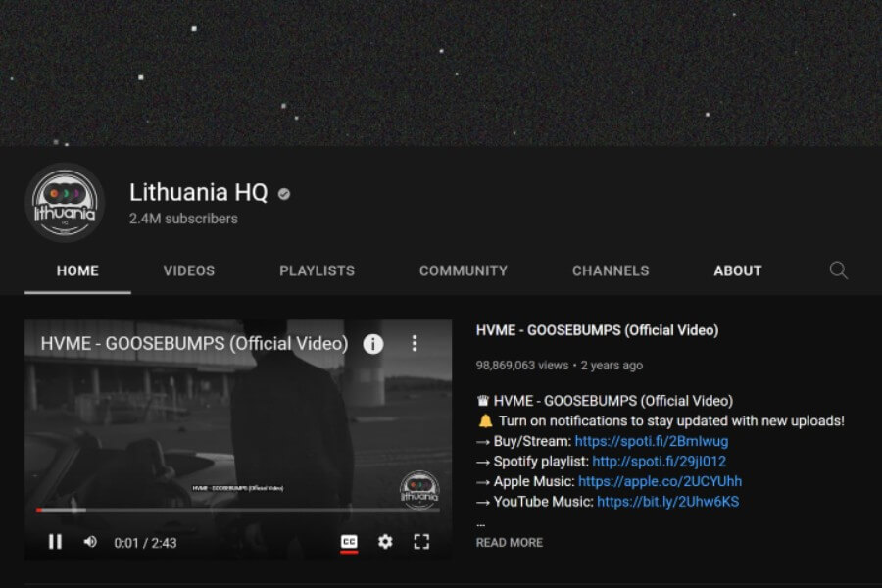
Task: Open the Spotify playlist spoti.fi/29jI012 link
Action: (x=660, y=462)
